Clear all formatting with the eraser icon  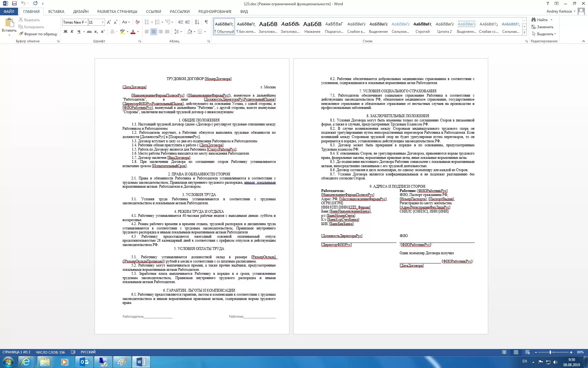(x=138, y=22)
